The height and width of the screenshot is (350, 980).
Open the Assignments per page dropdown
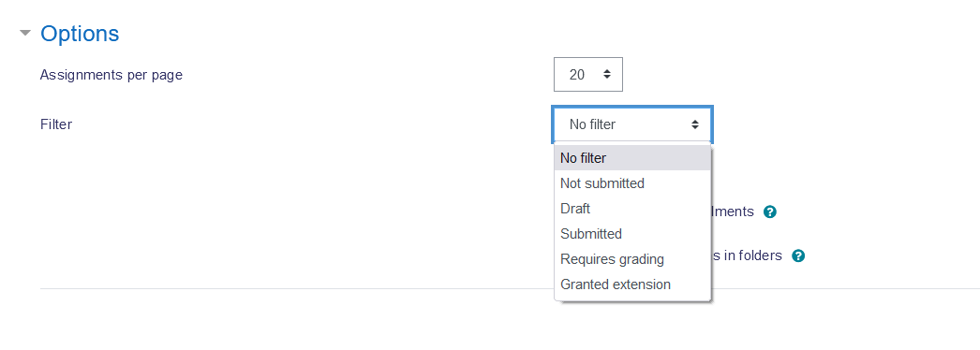[588, 74]
